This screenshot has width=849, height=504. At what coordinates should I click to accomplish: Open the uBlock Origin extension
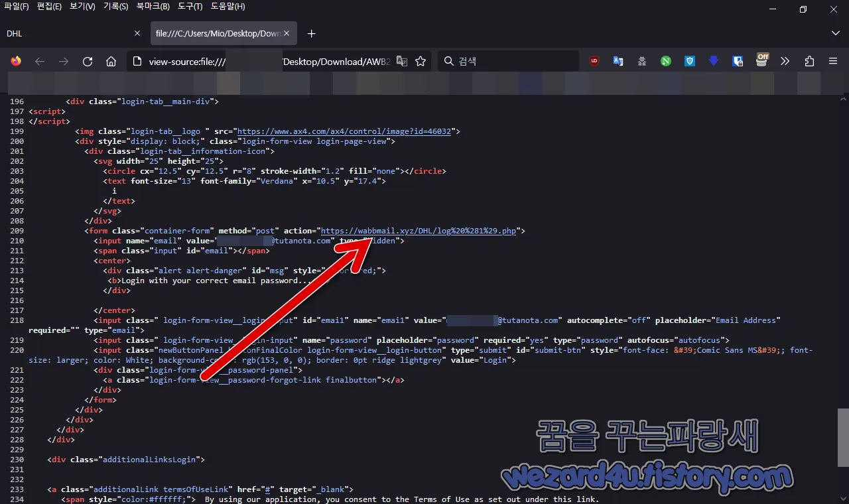click(594, 61)
